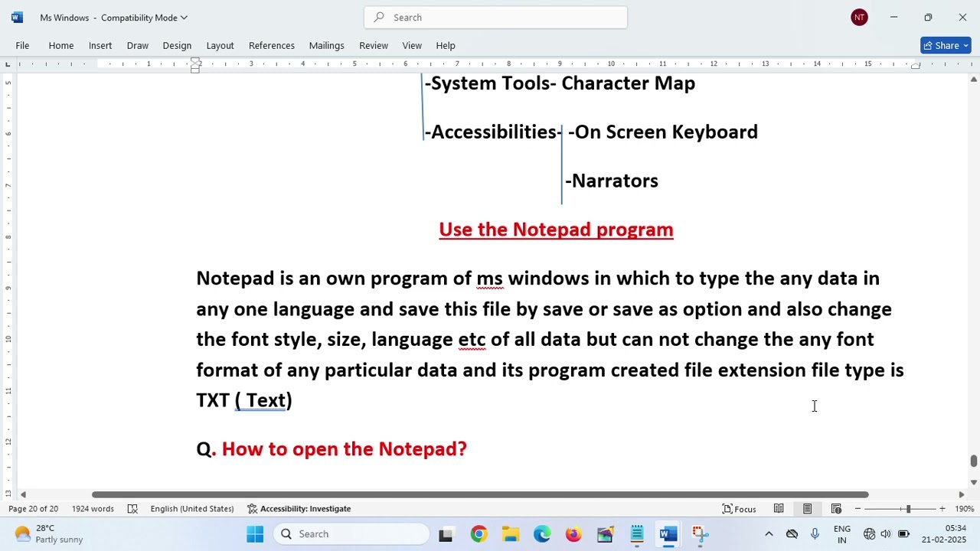The height and width of the screenshot is (551, 980).
Task: Click the word 'Narrators'
Action: (615, 181)
